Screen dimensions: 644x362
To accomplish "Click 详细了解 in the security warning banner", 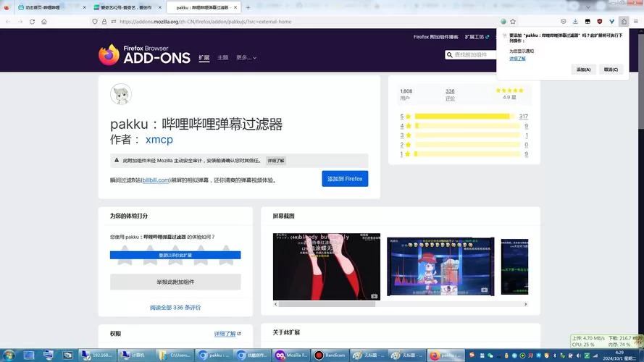I will [275, 161].
